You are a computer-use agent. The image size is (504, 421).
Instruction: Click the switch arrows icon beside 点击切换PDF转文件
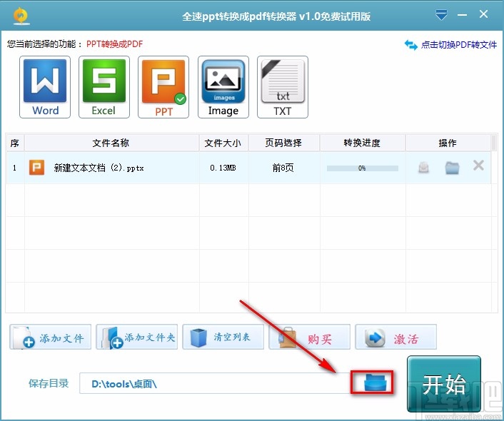[x=410, y=45]
